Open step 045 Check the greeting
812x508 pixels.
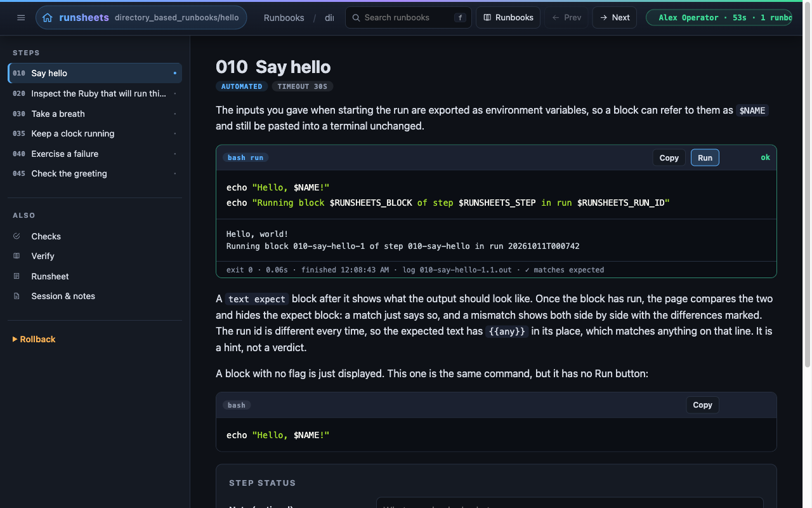point(95,173)
